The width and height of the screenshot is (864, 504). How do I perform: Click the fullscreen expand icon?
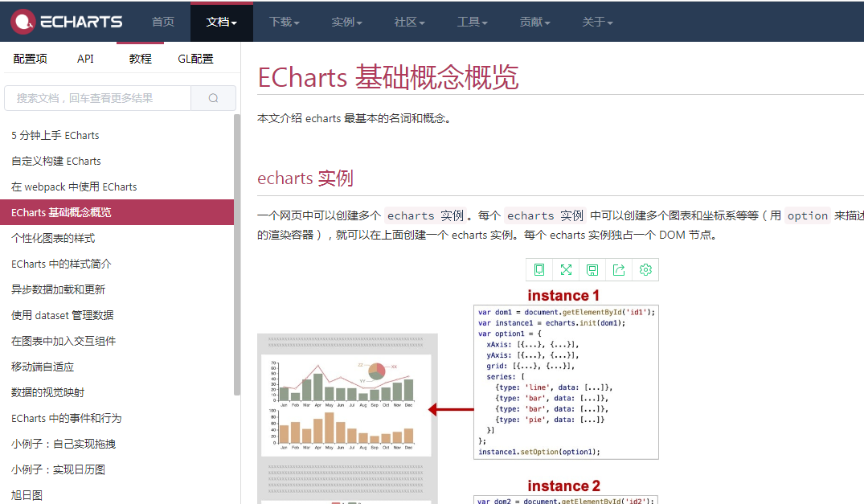tap(566, 269)
